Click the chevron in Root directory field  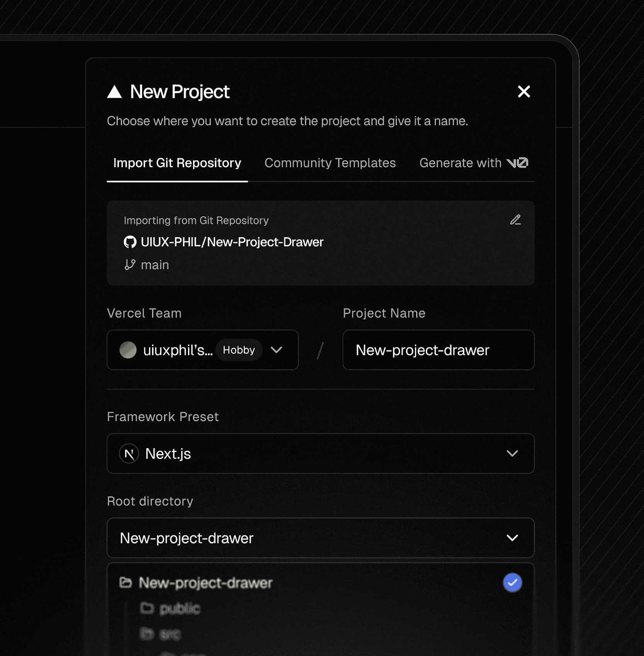[512, 538]
